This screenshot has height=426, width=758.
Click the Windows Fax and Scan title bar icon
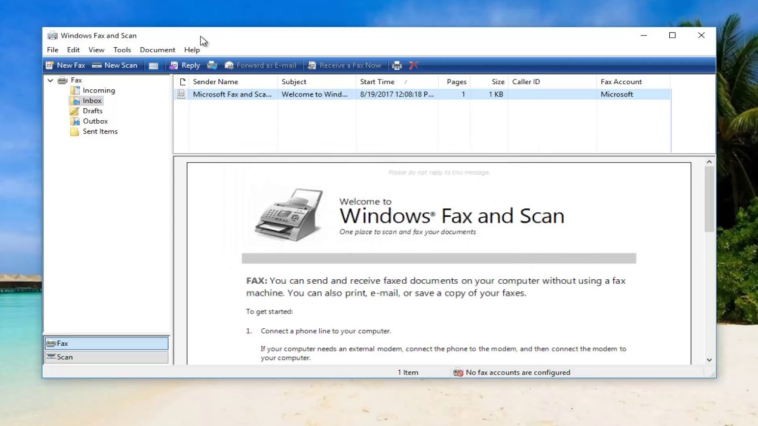click(x=52, y=35)
